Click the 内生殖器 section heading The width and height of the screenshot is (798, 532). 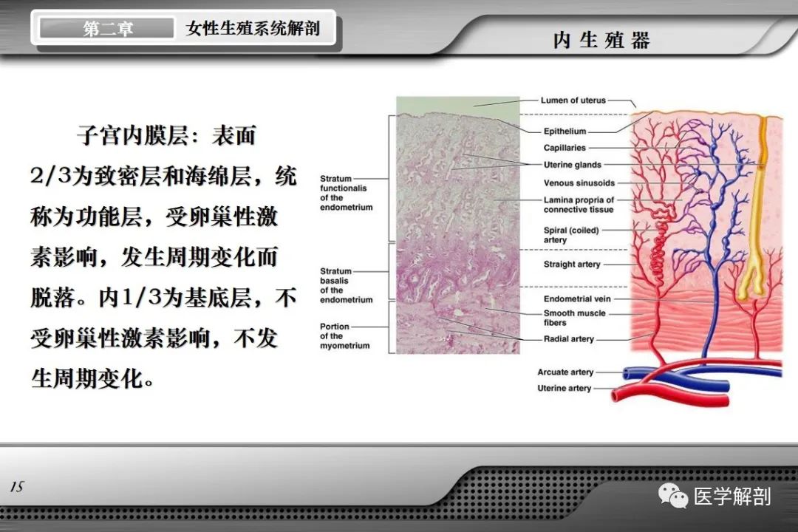pos(602,40)
